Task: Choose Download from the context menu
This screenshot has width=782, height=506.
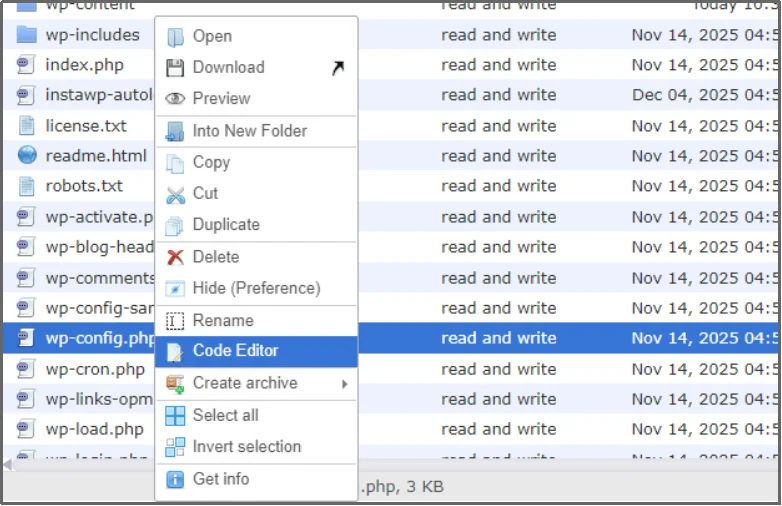Action: pyautogui.click(x=256, y=67)
